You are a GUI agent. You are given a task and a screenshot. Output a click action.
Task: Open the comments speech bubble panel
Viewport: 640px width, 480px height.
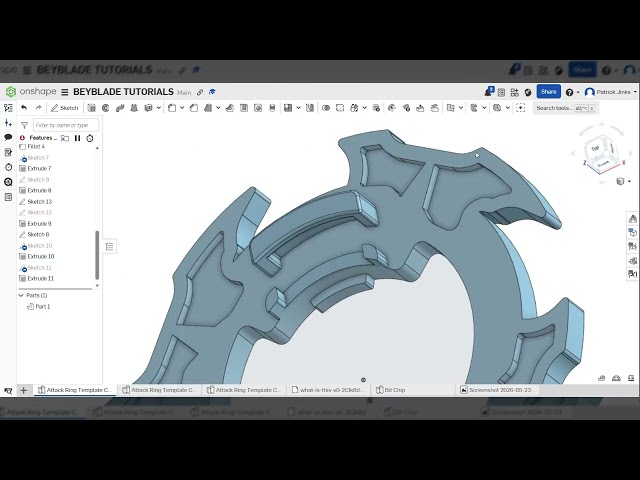click(8, 137)
